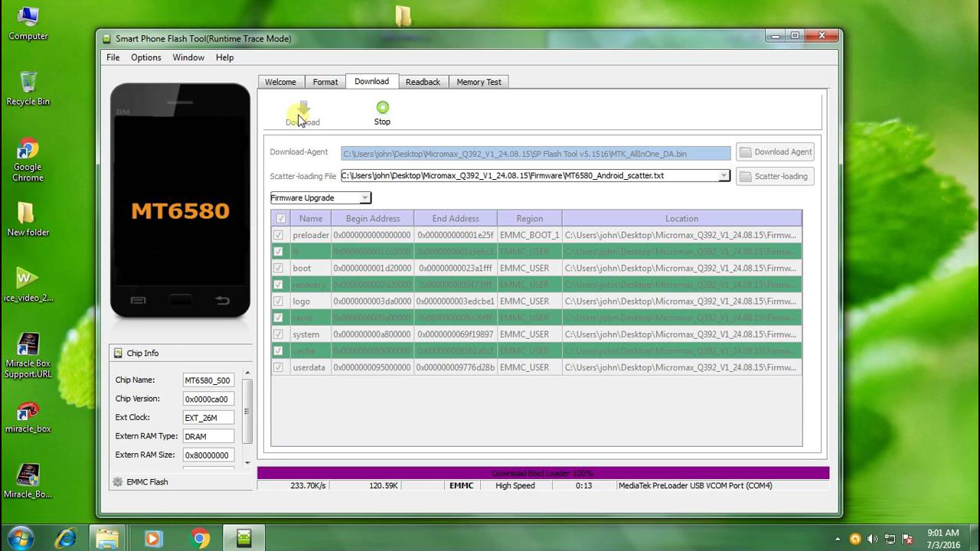This screenshot has height=551, width=980.
Task: Click the green Stop icon
Action: click(x=382, y=107)
